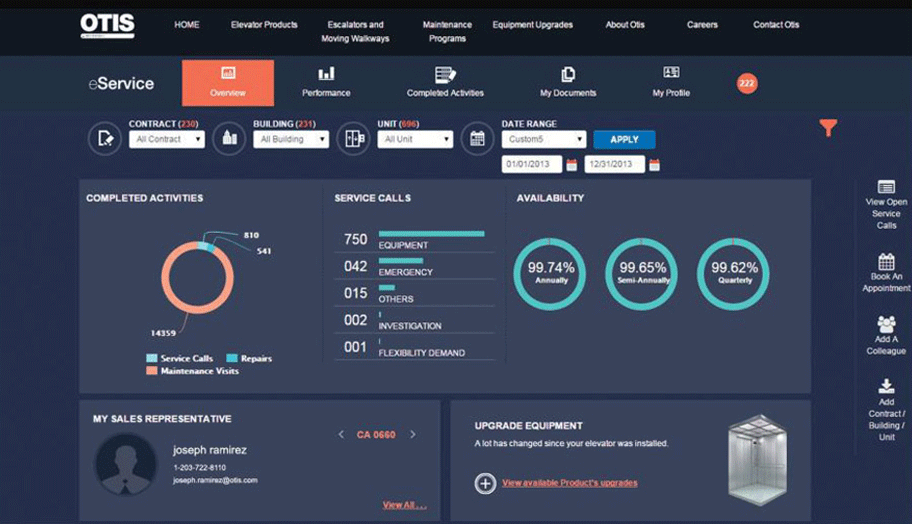Expand the All Contract dropdown
Screen dimensions: 912x524
point(167,140)
